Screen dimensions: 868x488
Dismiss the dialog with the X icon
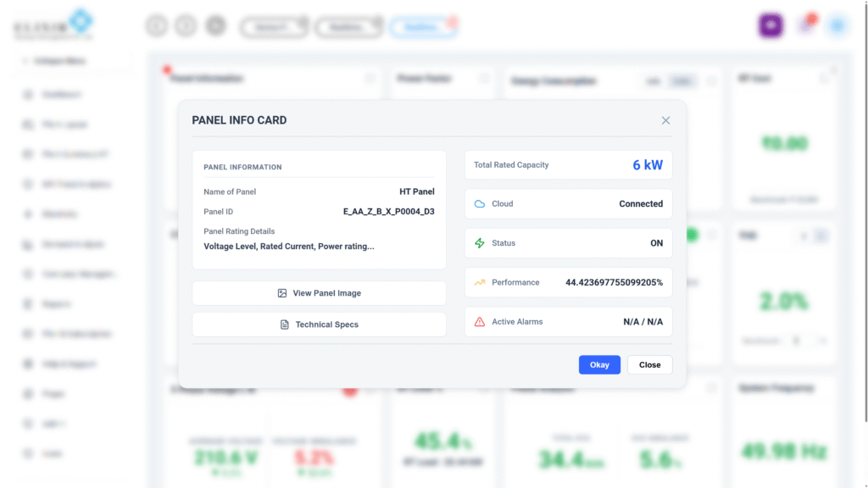[665, 120]
